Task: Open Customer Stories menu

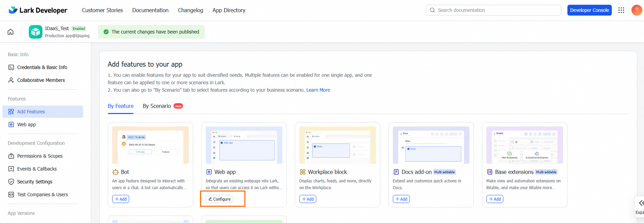Action: pos(102,10)
